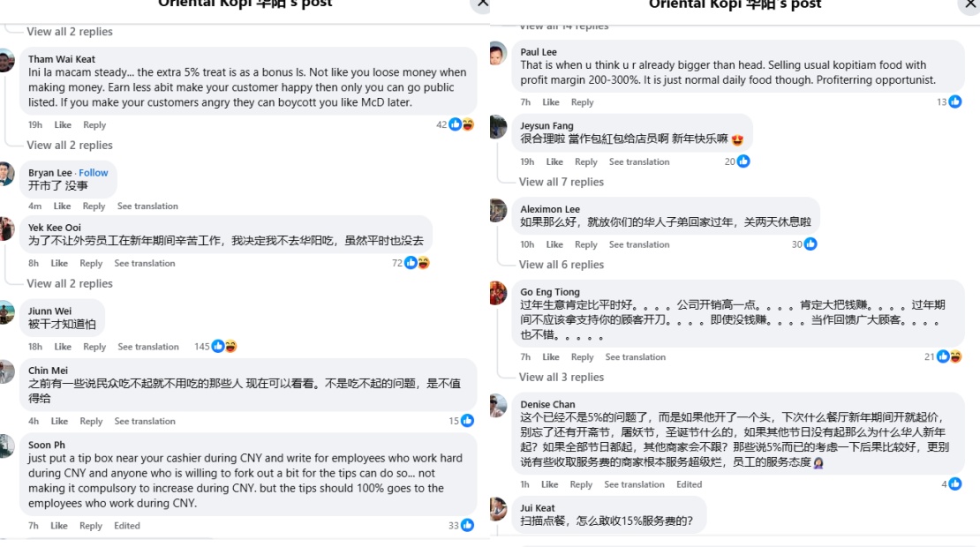Click the reaction icons on Go Eng Tiong's comment
Image resolution: width=980 pixels, height=547 pixels.
(x=949, y=356)
